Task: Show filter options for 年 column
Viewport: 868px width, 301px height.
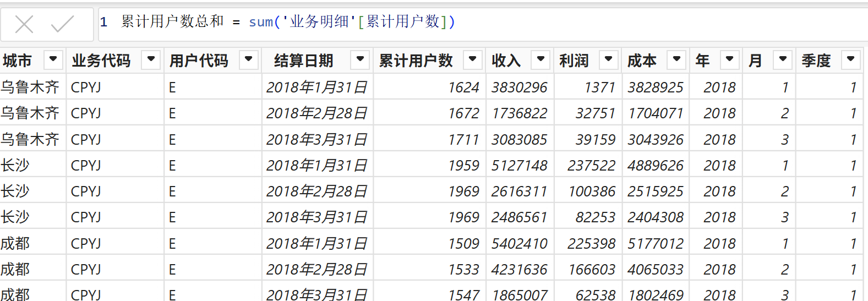Action: [729, 59]
